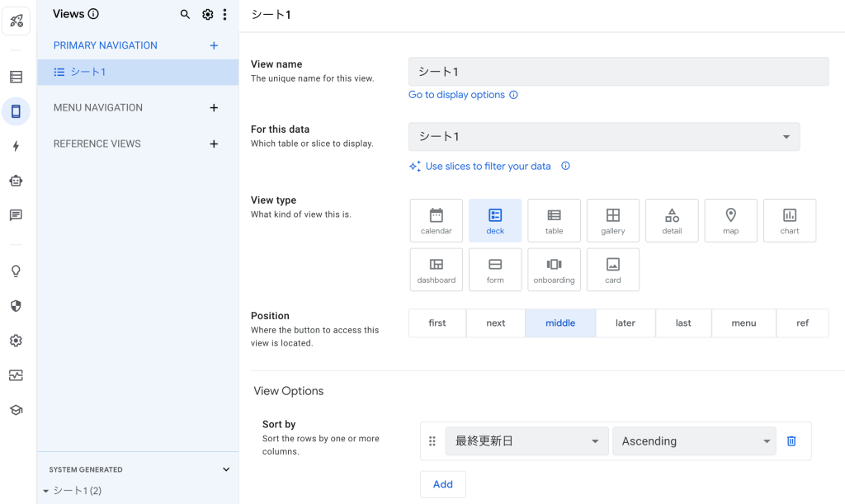Select the gallery view type
This screenshot has height=504, width=845.
point(612,220)
